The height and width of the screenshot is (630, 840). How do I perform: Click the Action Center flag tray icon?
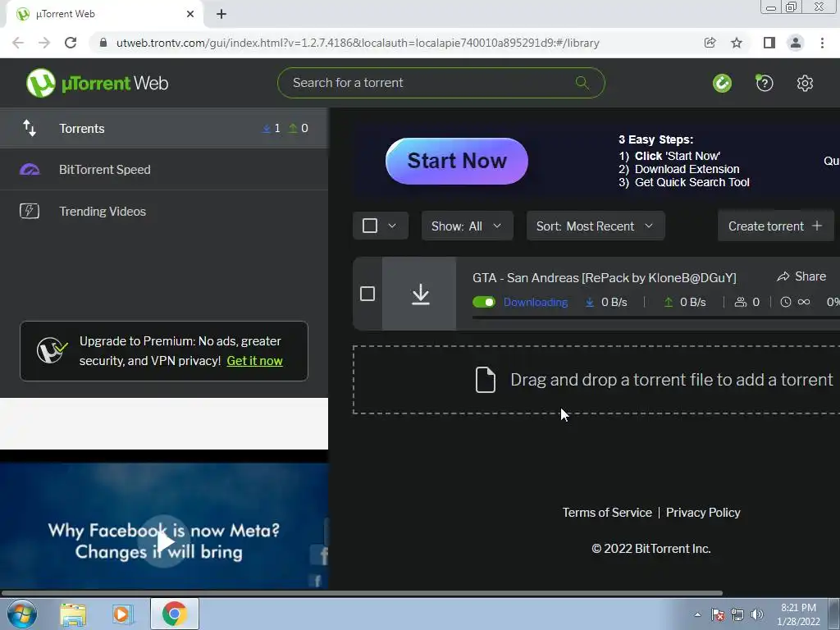[x=718, y=614]
